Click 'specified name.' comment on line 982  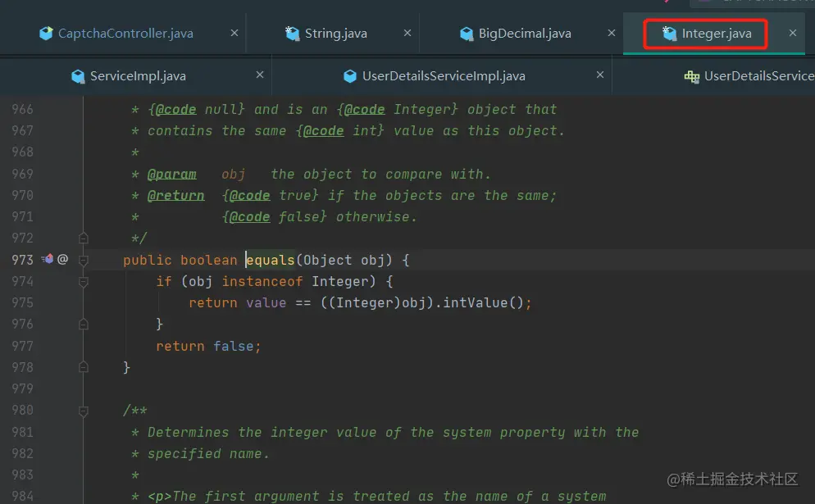pos(208,454)
